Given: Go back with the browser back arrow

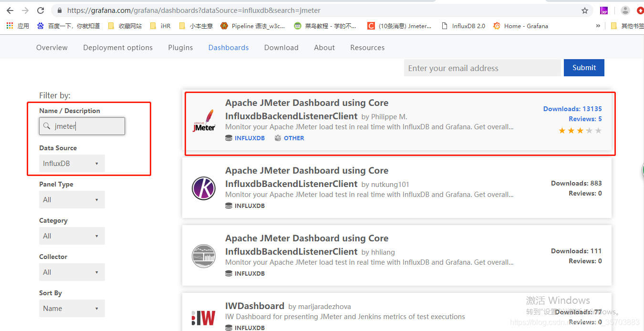Looking at the screenshot, I should (10, 10).
